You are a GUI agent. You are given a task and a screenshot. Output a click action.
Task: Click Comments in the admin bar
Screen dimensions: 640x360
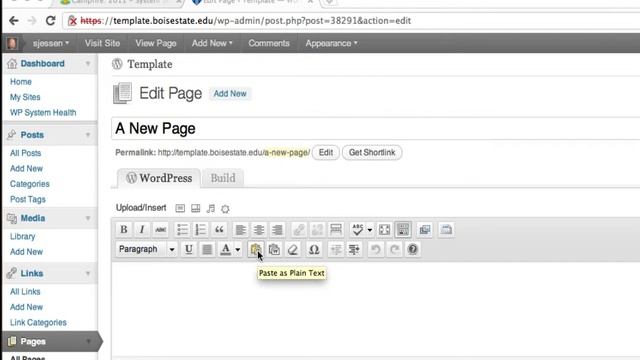[269, 43]
